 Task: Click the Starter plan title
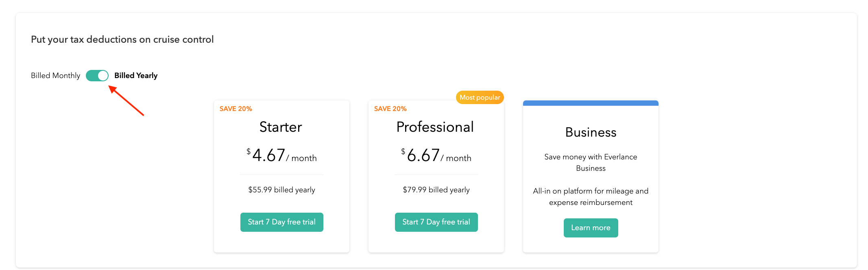(x=281, y=127)
